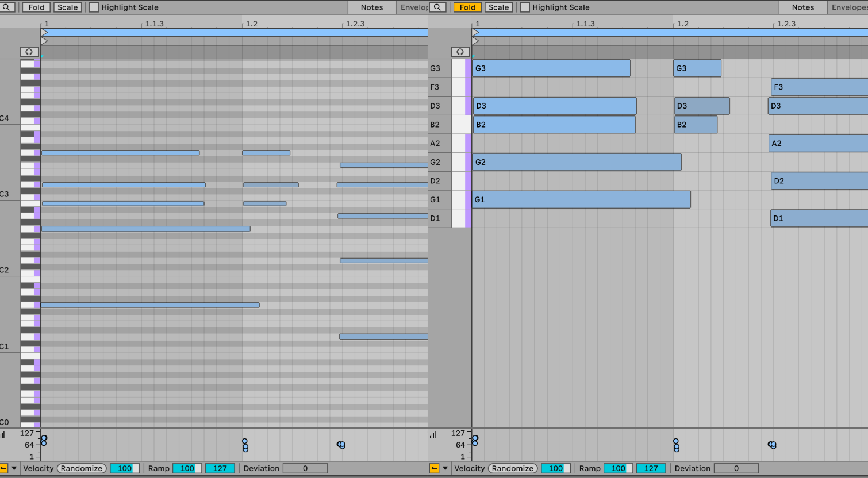868x478 pixels.
Task: Select the Notes tab in the left editor
Action: [x=371, y=7]
